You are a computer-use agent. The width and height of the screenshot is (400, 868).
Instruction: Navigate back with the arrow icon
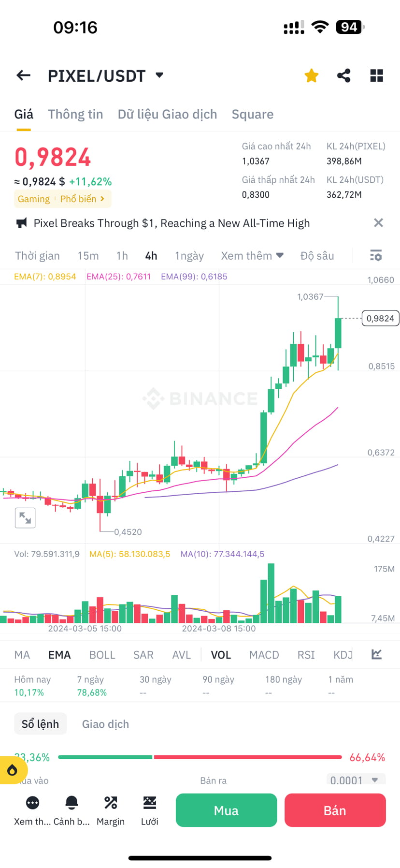tap(23, 75)
